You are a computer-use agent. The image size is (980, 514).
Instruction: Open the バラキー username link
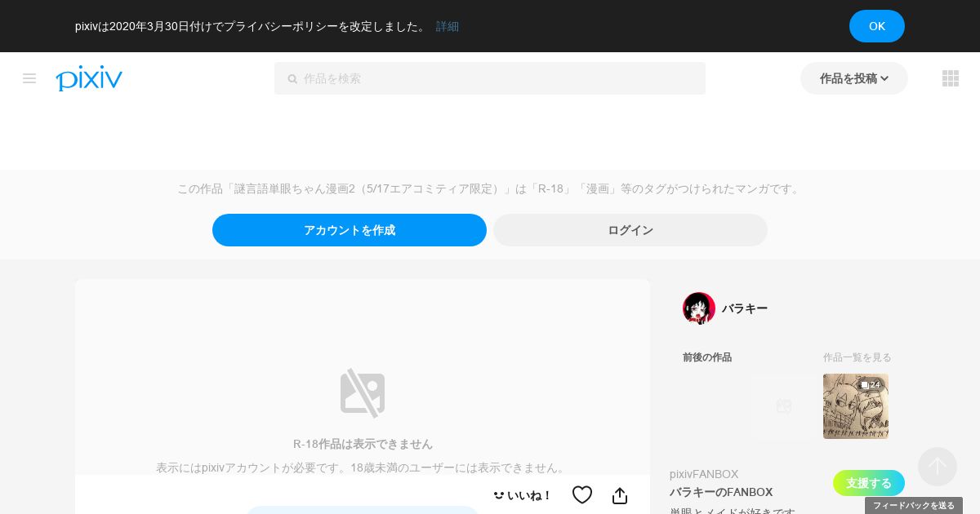[x=745, y=308]
